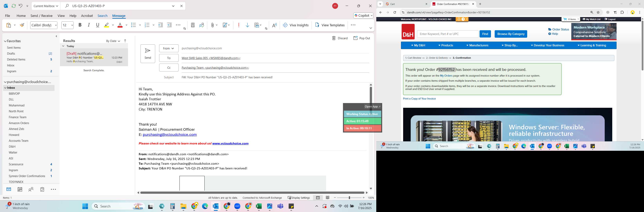Click Find on the D&H website
The height and width of the screenshot is (212, 644).
click(x=485, y=34)
